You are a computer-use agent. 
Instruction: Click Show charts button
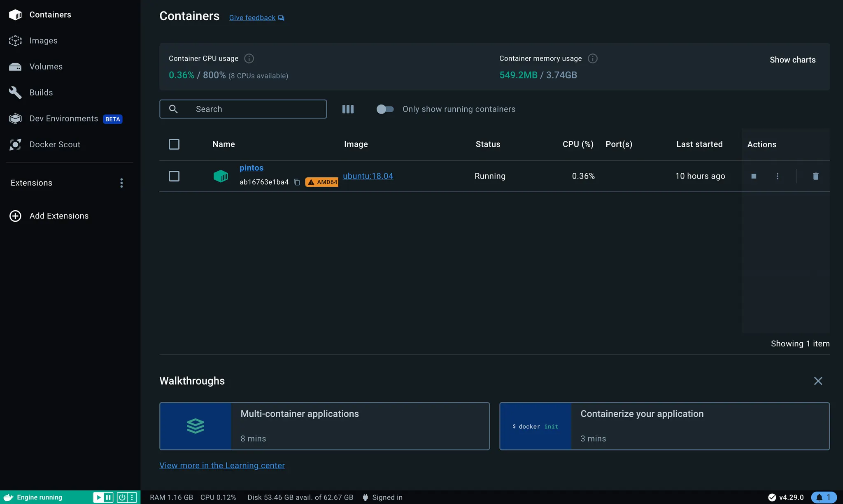pos(792,60)
